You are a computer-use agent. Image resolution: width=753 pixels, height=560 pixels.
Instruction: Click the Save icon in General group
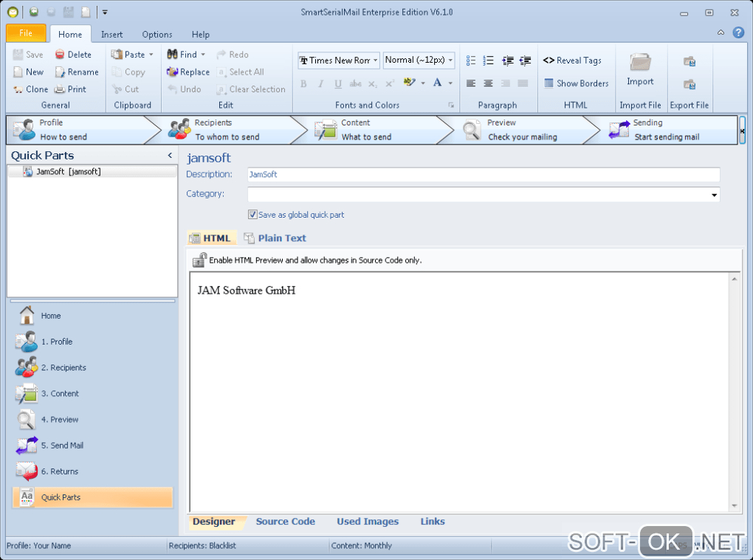(x=18, y=55)
